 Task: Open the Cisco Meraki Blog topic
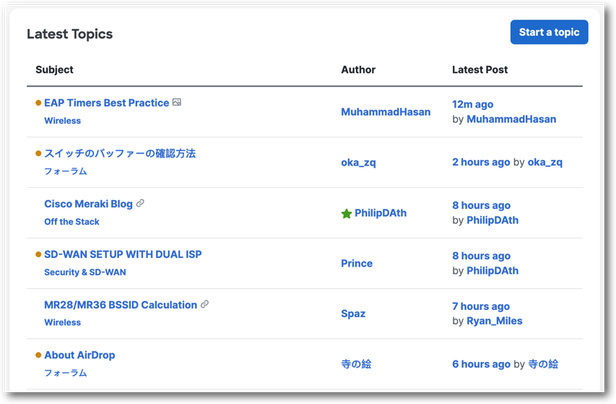[x=88, y=203]
